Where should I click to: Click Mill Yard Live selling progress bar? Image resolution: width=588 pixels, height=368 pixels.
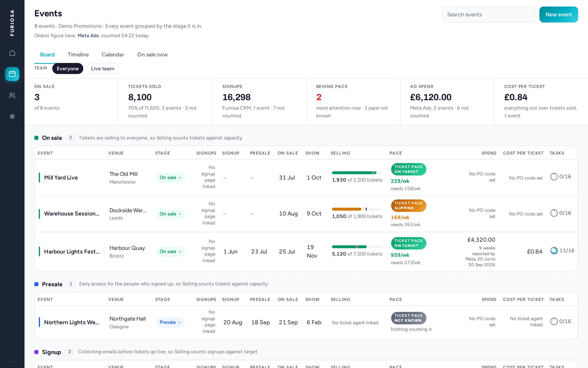pos(357,173)
